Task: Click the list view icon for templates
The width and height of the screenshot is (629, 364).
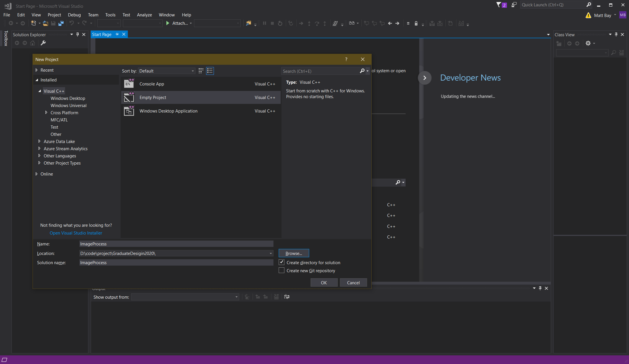Action: tap(210, 70)
